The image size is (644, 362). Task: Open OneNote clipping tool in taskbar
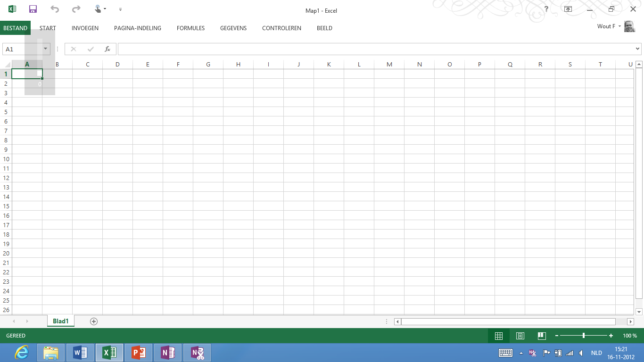point(197,353)
